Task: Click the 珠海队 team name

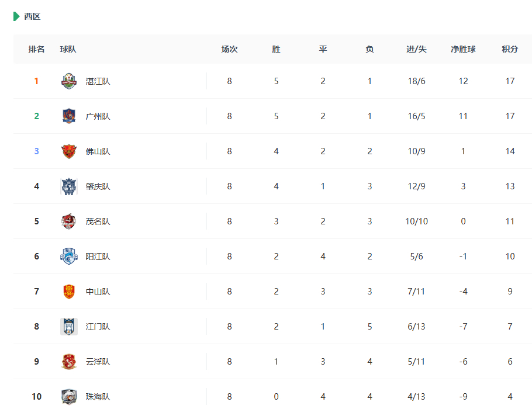Action: (98, 397)
